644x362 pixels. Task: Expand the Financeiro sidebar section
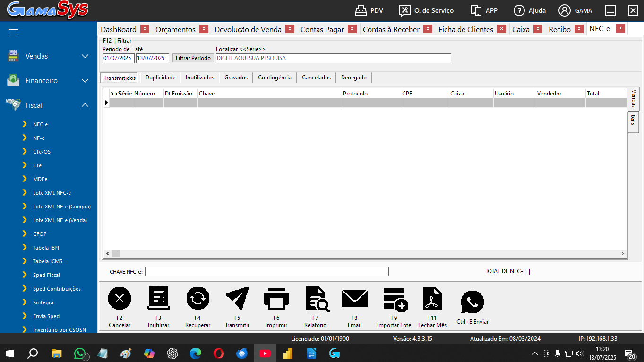point(47,81)
